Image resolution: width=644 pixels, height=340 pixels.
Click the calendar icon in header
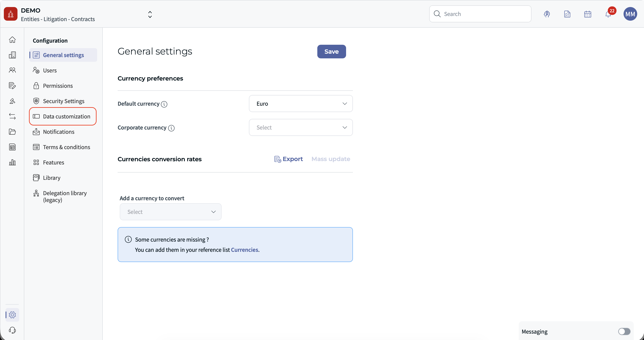click(x=588, y=14)
